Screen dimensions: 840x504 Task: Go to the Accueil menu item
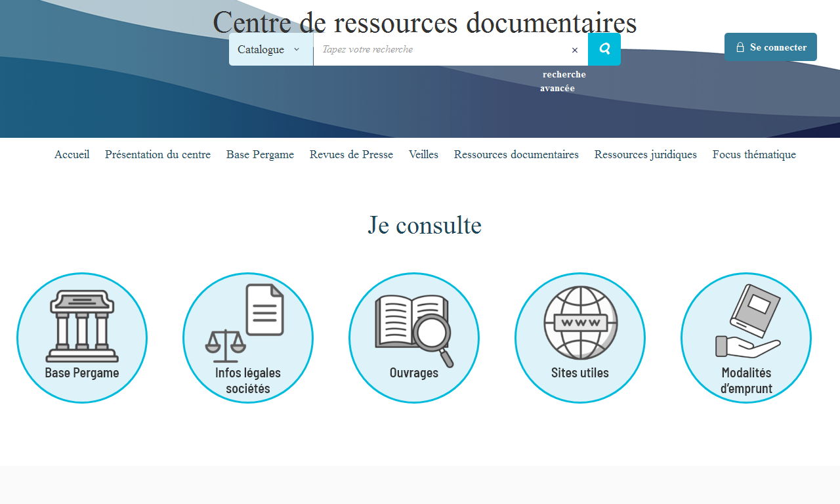72,155
